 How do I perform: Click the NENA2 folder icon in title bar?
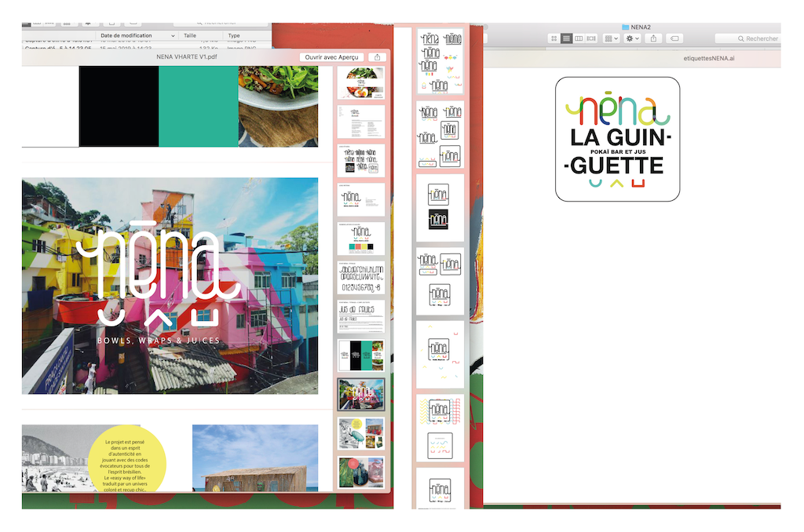pos(625,27)
